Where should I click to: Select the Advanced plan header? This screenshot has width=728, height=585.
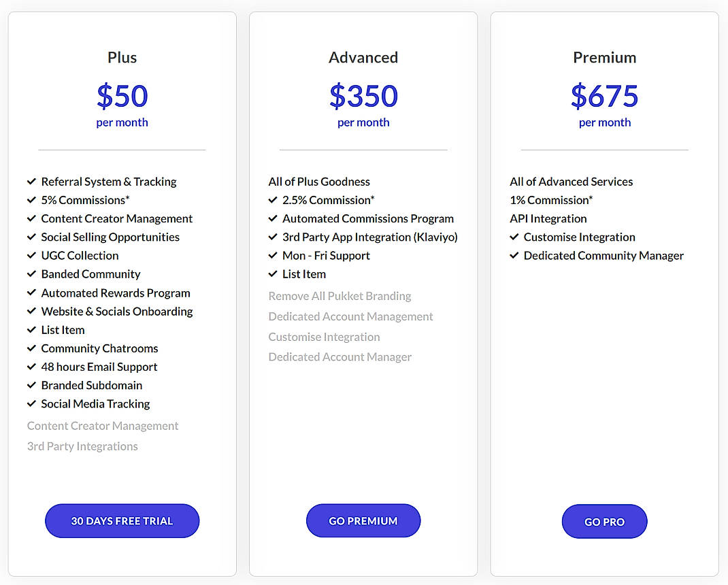pos(363,57)
